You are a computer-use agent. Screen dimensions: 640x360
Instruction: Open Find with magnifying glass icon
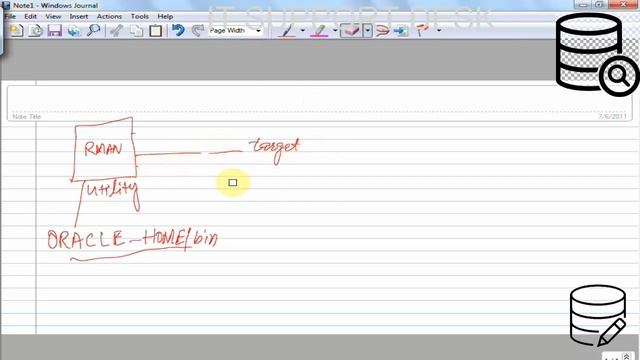94,30
